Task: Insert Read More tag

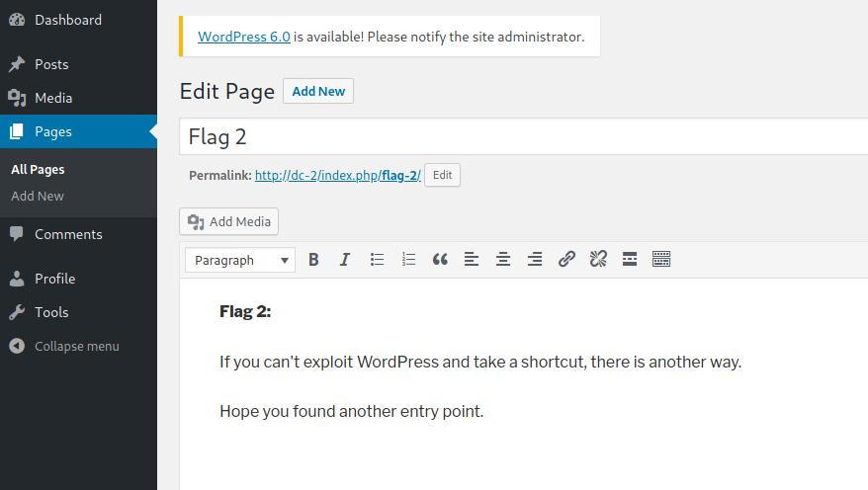Action: click(x=630, y=260)
